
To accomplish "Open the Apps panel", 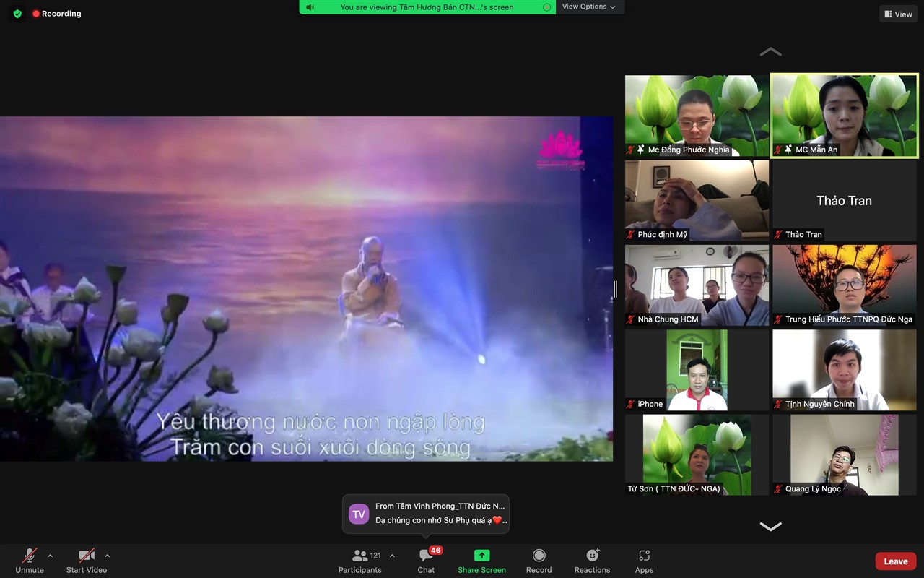I will pyautogui.click(x=644, y=561).
